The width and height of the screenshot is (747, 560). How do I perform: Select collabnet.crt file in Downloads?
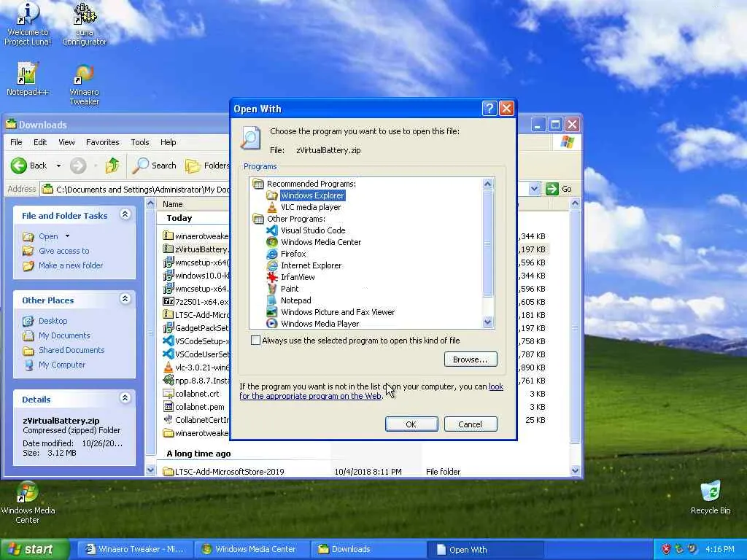(x=197, y=394)
